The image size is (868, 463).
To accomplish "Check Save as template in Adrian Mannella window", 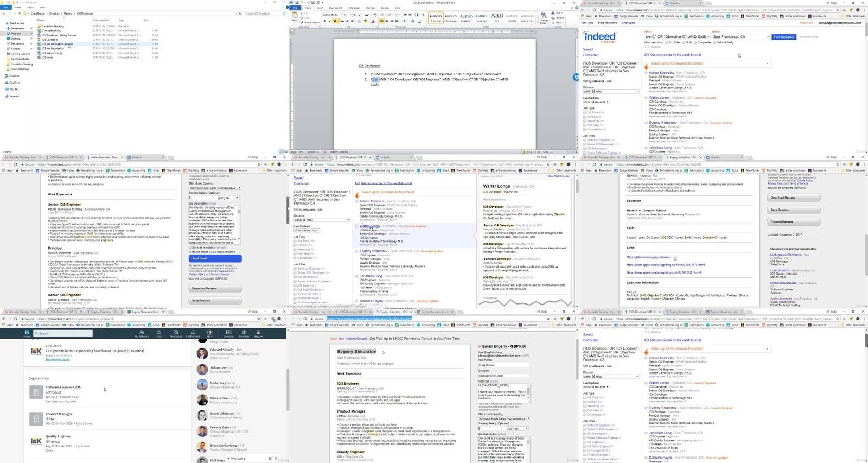I will pyautogui.click(x=190, y=248).
